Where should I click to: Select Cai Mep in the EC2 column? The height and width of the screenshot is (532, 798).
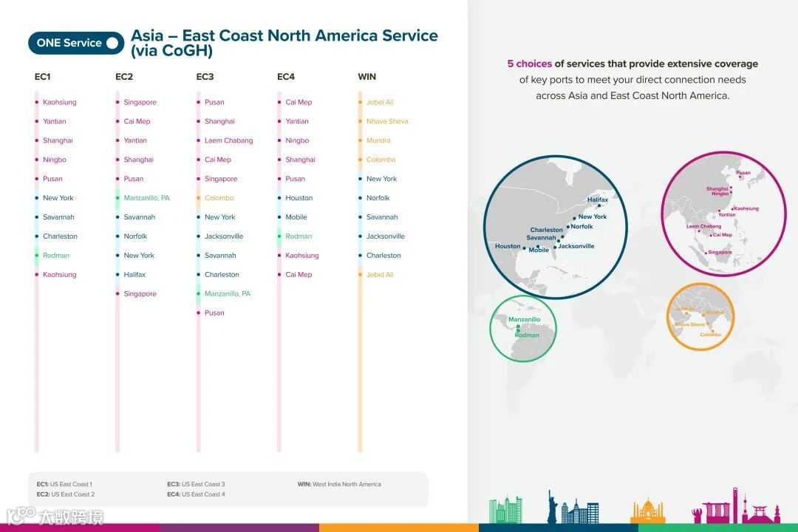click(137, 122)
